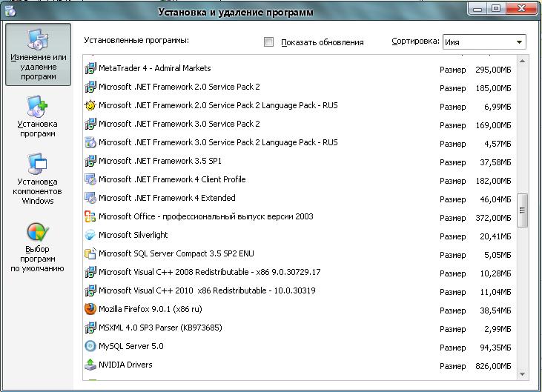Click the scroll up arrow of the program list
Screen dimensions: 542x392
(x=522, y=61)
